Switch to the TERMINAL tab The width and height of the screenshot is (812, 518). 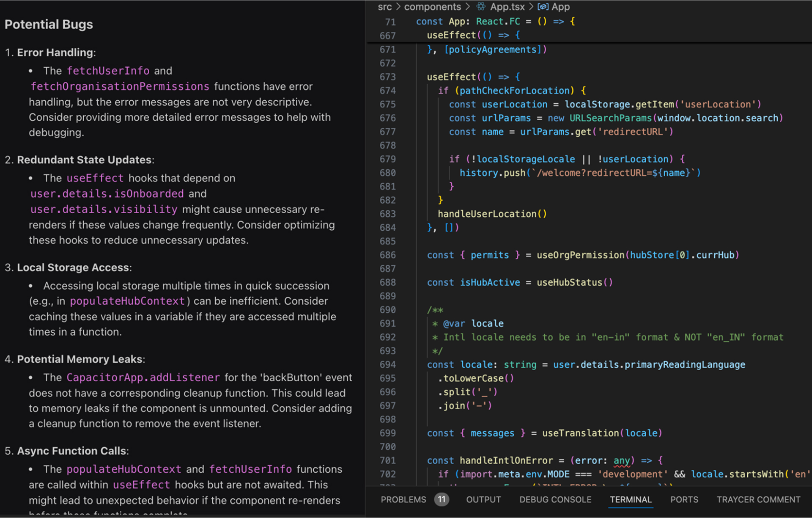631,499
